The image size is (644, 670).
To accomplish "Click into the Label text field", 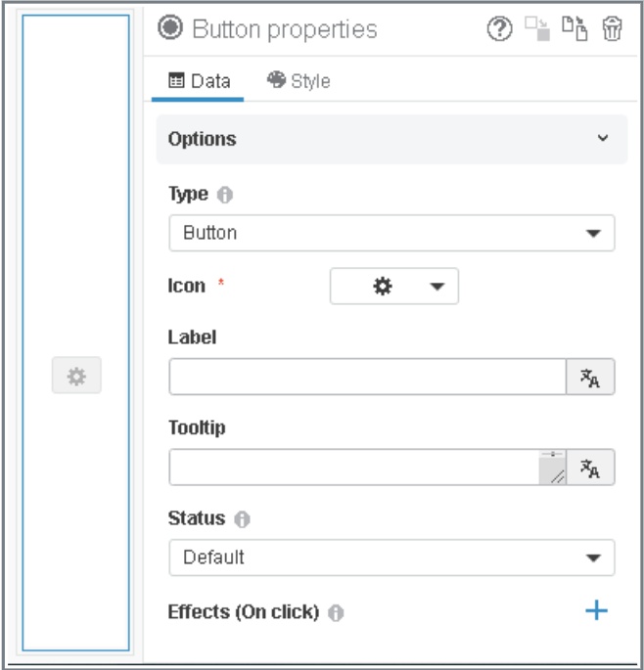I will (x=367, y=378).
